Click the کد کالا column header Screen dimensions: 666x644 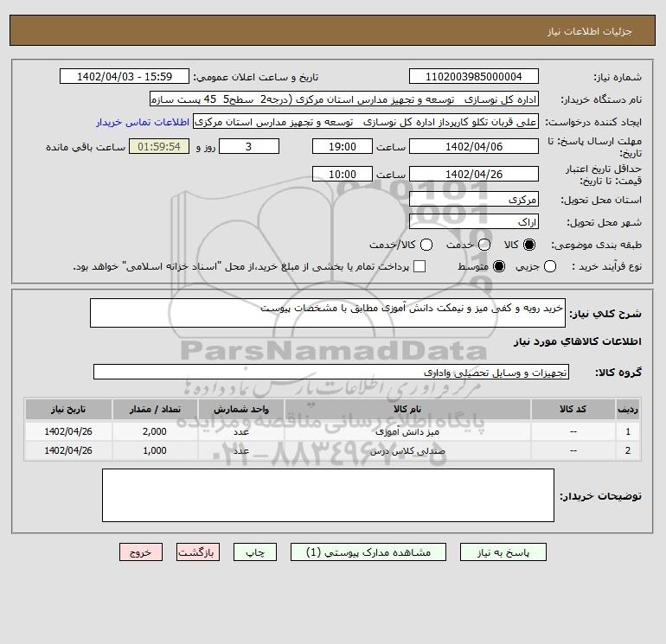pos(573,409)
